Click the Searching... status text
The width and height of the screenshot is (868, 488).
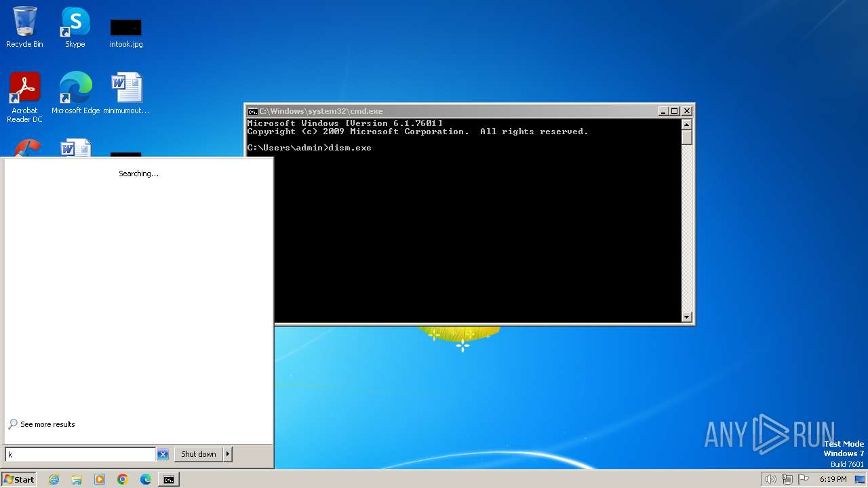[138, 174]
